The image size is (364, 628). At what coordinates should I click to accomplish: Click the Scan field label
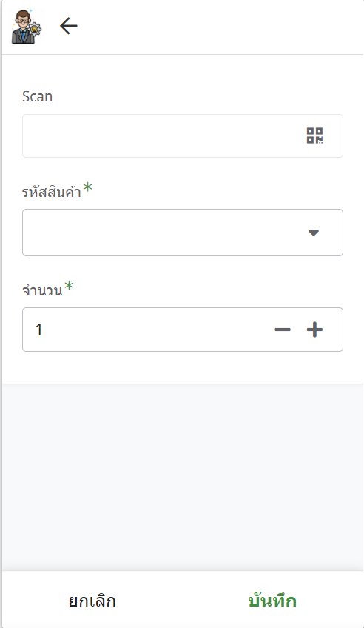point(37,96)
